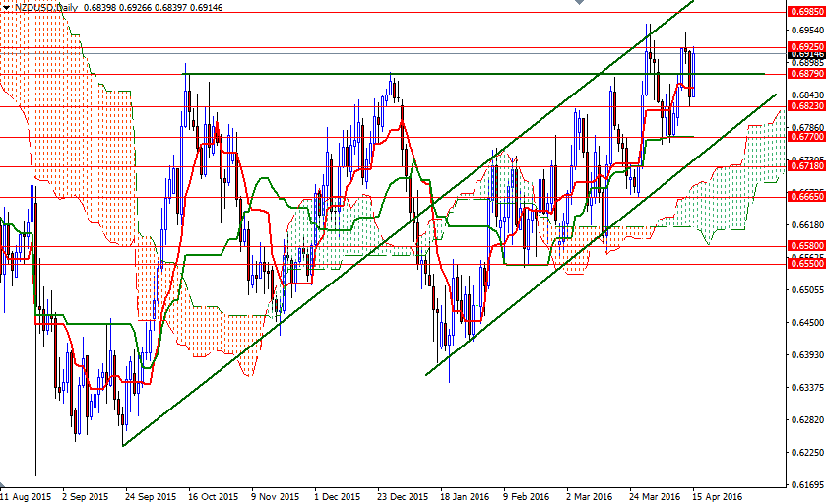This screenshot has height=504, width=826.
Task: Click the 0.68430 value on price axis
Action: point(807,94)
